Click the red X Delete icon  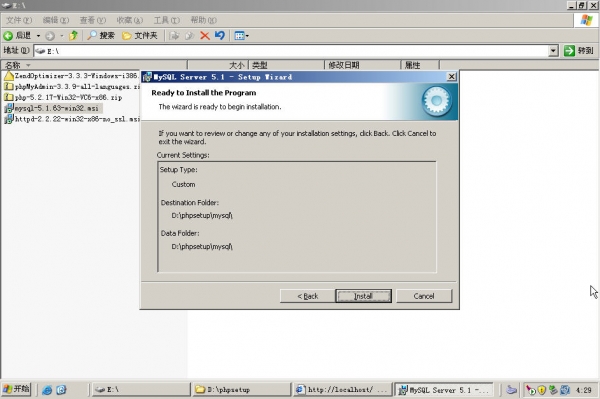[205, 36]
